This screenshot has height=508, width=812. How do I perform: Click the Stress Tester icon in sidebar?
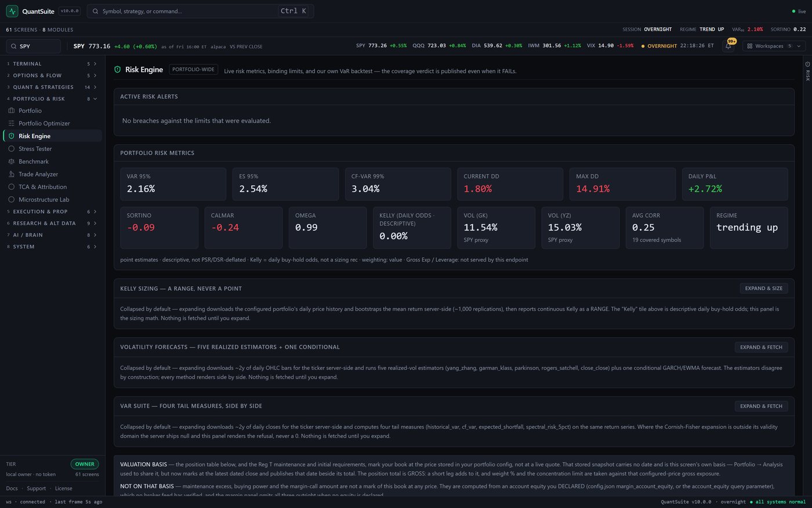point(11,149)
